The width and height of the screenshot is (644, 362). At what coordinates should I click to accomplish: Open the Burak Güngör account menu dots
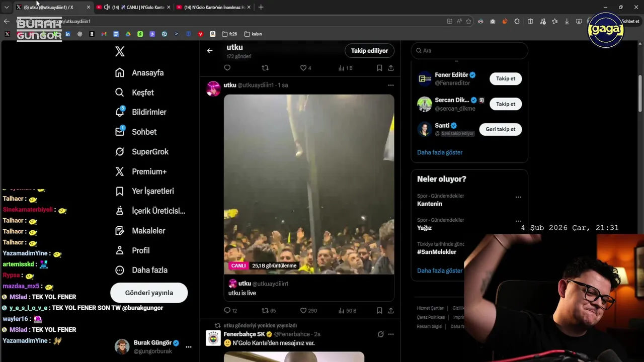(189, 347)
